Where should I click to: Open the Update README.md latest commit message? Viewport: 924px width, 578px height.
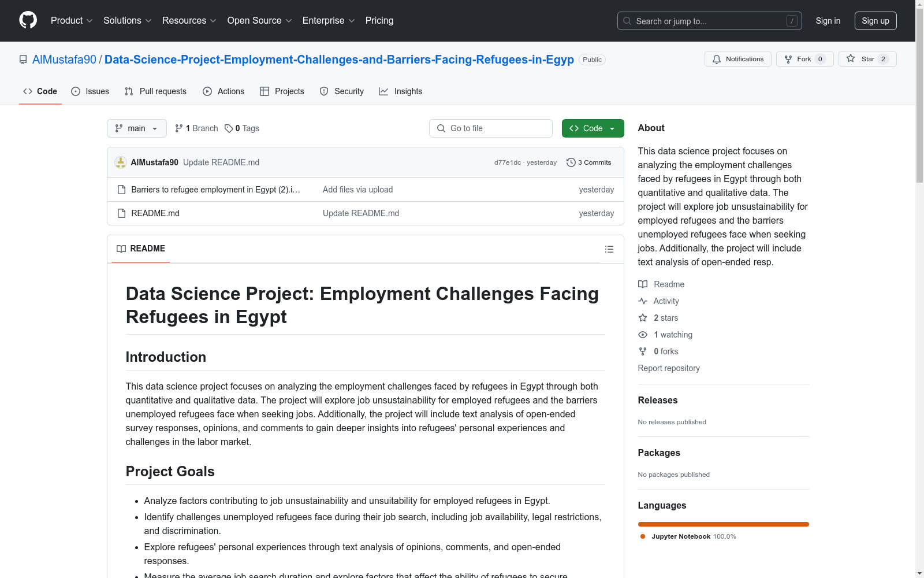pyautogui.click(x=221, y=162)
